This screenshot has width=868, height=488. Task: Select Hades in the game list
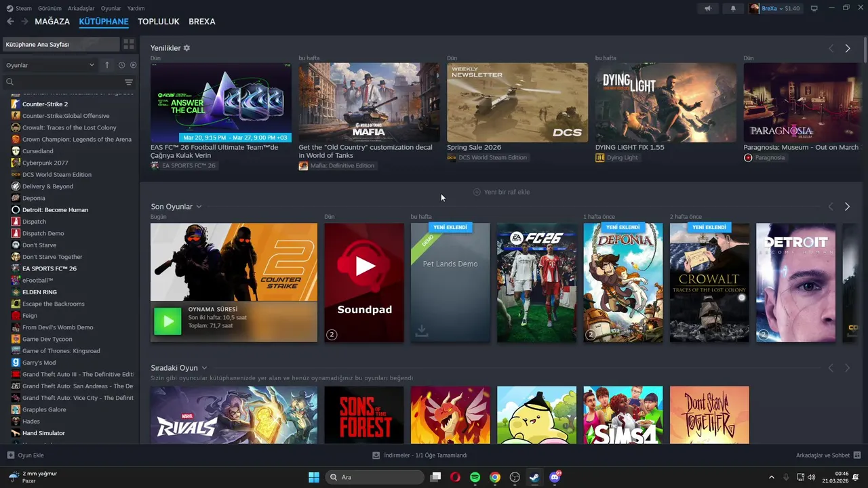click(x=31, y=421)
